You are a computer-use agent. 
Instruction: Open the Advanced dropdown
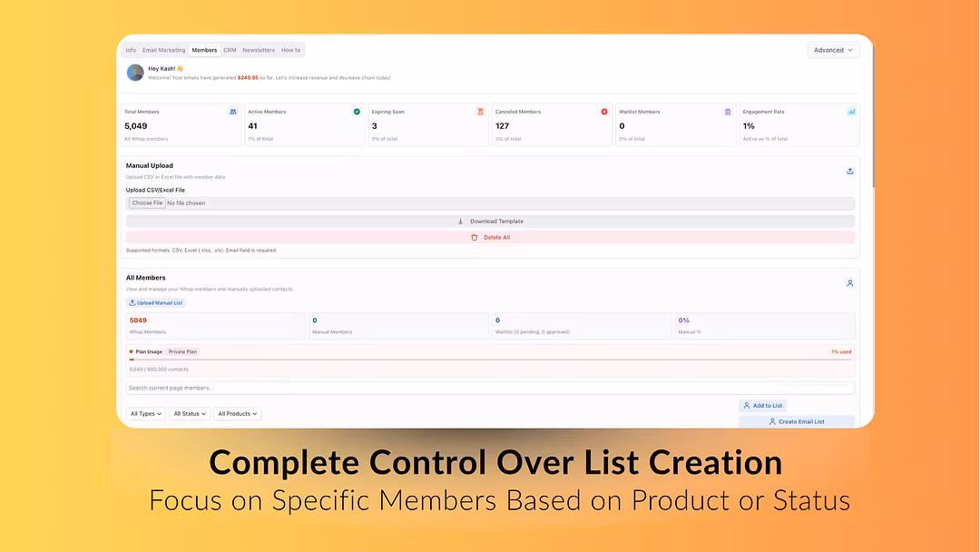(x=834, y=50)
